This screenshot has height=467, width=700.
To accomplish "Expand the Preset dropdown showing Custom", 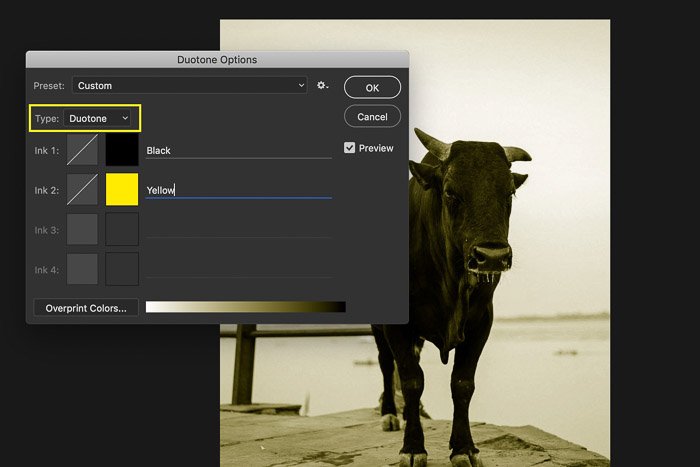I will (x=188, y=86).
